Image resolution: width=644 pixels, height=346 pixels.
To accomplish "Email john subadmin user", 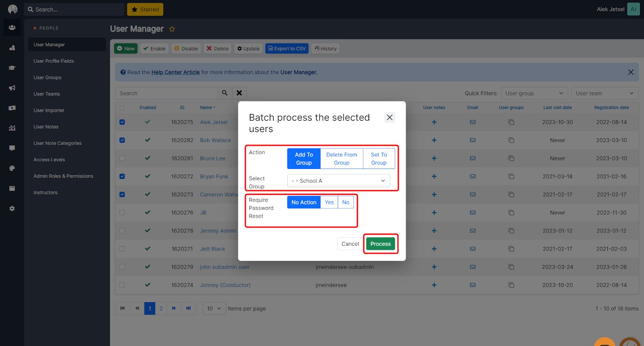I will pos(473,267).
